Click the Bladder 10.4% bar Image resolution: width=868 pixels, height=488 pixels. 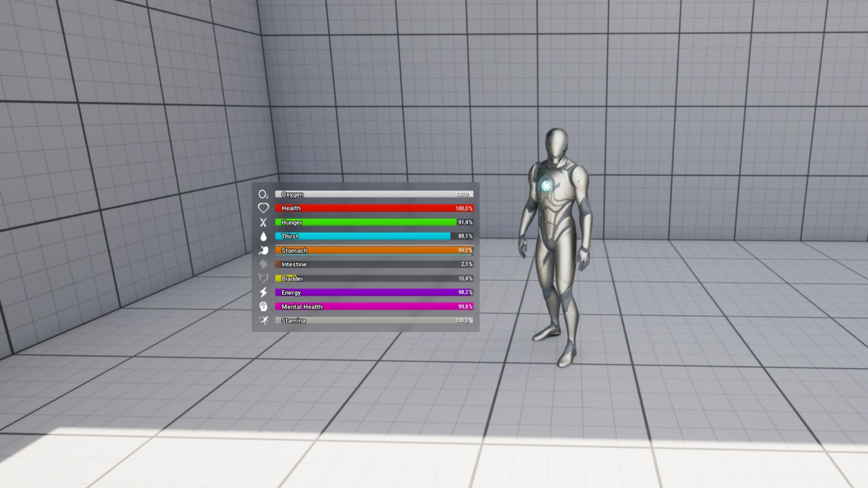[374, 279]
